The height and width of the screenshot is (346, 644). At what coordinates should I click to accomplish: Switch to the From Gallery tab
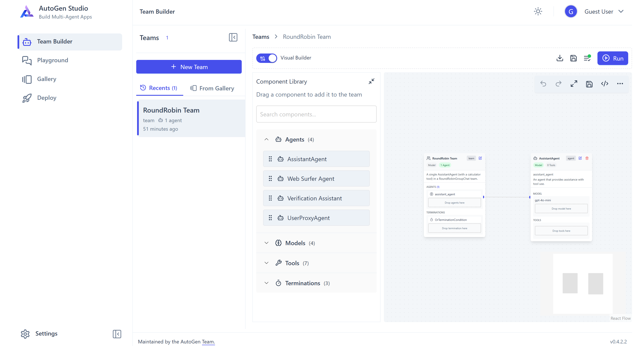(x=212, y=88)
